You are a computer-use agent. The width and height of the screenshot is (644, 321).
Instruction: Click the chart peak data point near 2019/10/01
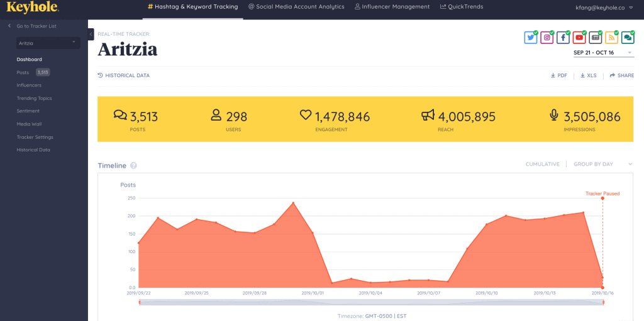pos(293,203)
